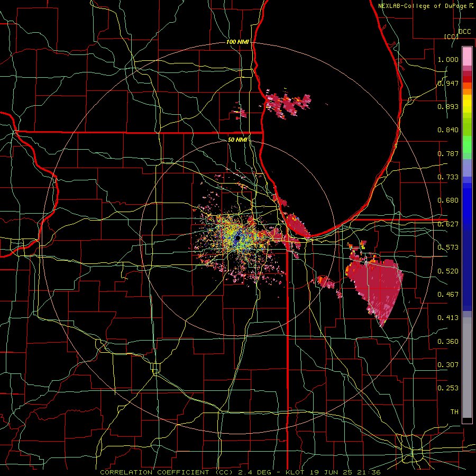The image size is (476, 476).
Task: Click the DCC label above the color scale
Action: pyautogui.click(x=464, y=32)
